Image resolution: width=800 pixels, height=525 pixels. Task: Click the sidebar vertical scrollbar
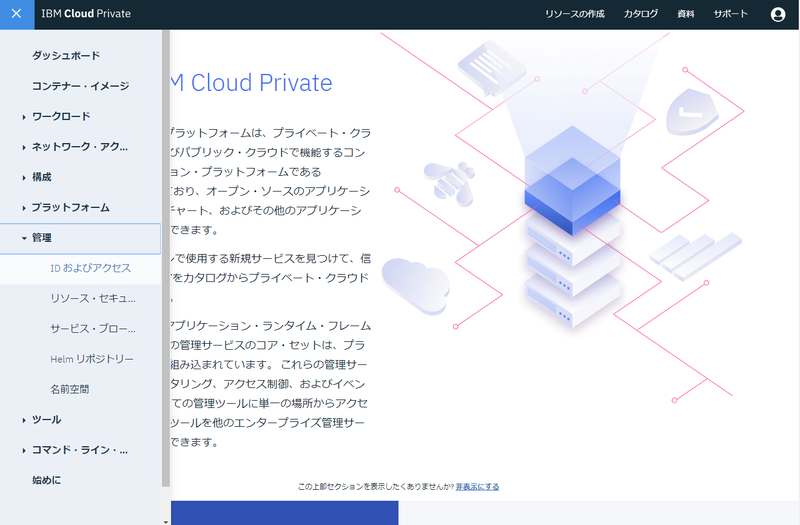tap(166, 258)
